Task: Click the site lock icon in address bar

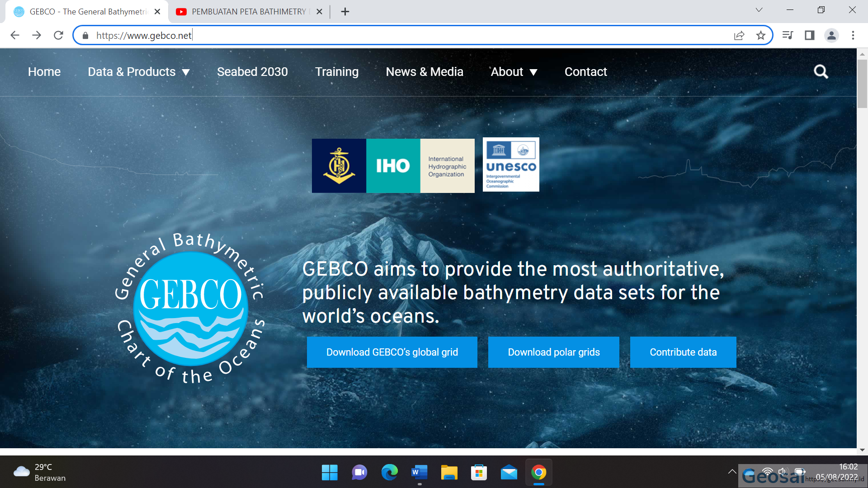Action: [x=85, y=35]
